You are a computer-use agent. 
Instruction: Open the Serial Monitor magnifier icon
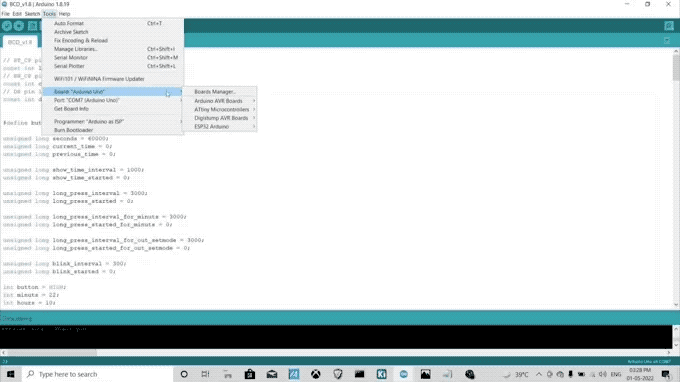coord(669,26)
